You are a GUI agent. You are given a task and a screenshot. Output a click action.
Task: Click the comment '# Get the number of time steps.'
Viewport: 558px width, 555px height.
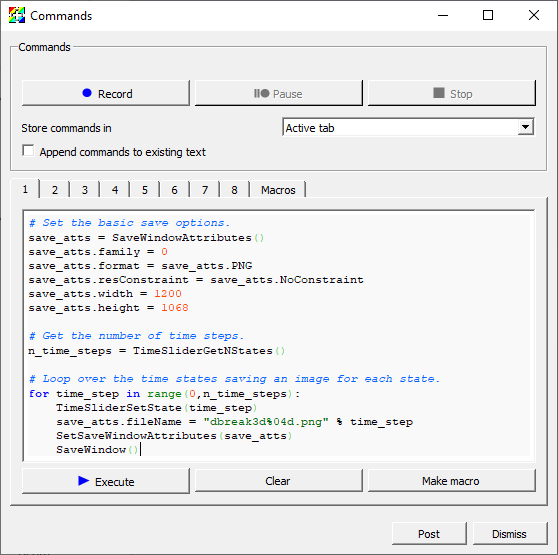[136, 336]
